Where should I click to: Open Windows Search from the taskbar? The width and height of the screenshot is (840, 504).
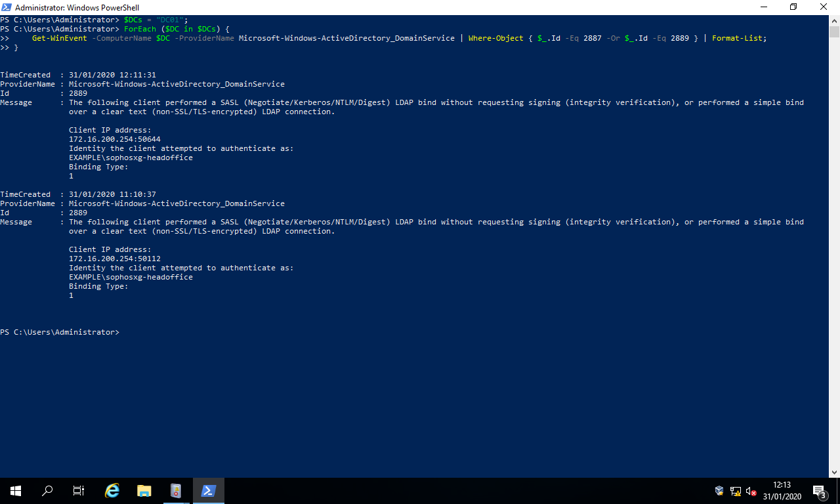tap(46, 490)
